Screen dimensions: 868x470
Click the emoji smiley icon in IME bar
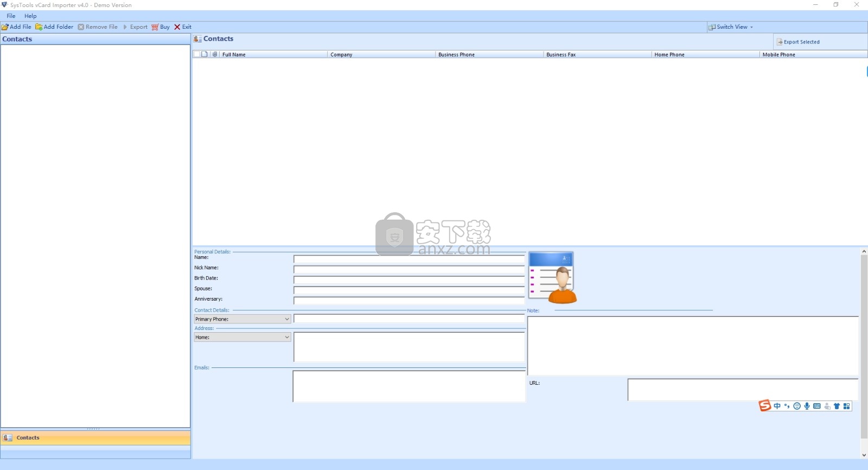[797, 406]
